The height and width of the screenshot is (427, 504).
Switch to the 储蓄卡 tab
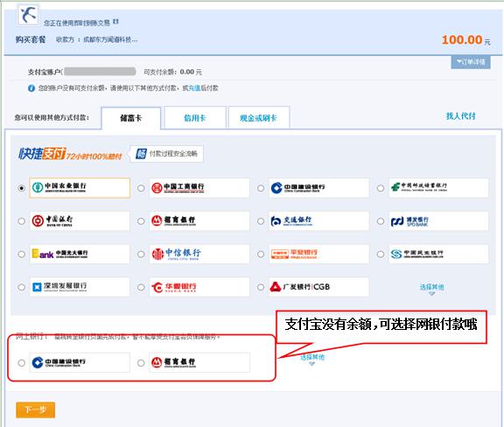tap(131, 118)
